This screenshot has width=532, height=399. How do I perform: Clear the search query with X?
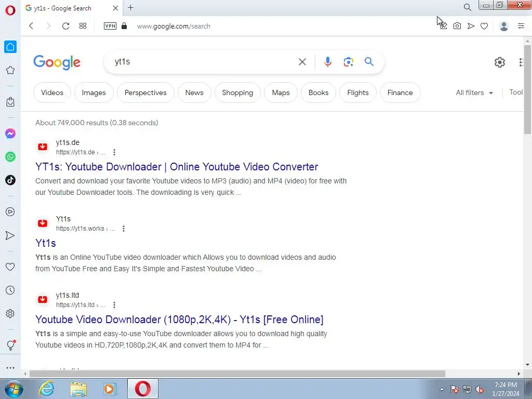[302, 62]
